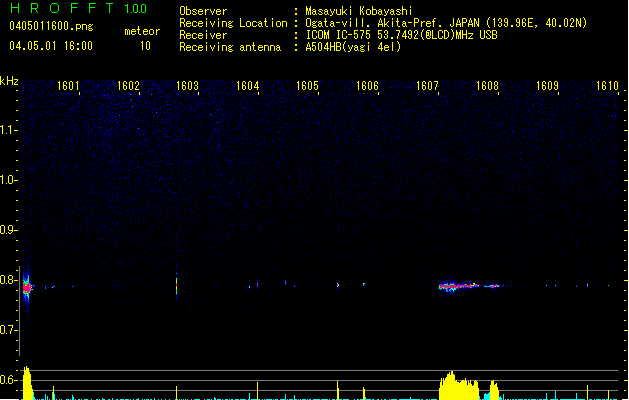The width and height of the screenshot is (629, 400).
Task: Click the kHz axis unit label
Action: (9, 81)
